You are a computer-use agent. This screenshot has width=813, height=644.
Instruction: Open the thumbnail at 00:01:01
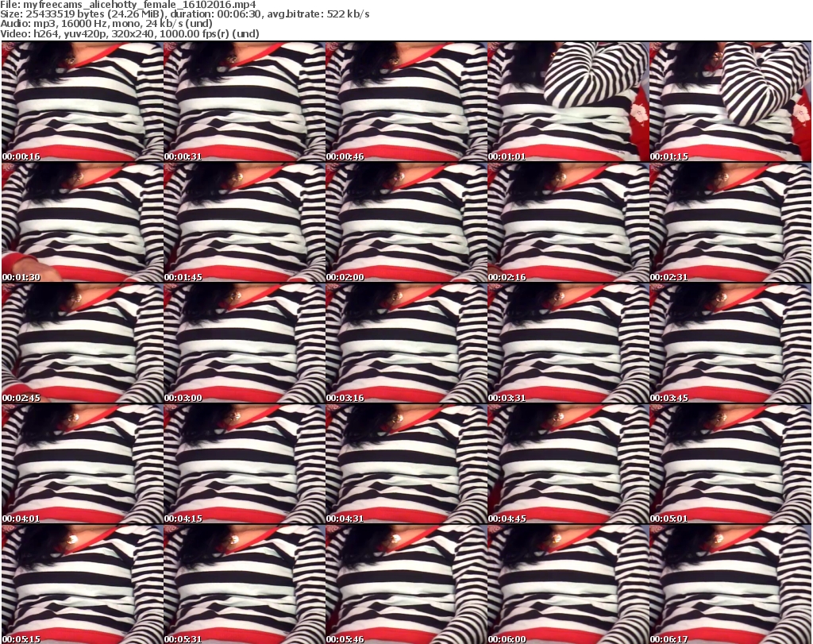point(568,102)
